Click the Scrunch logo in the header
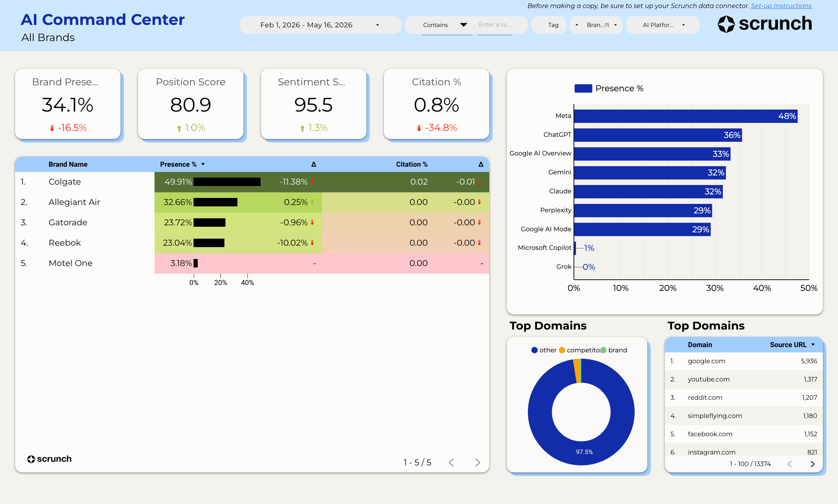This screenshot has height=504, width=838. (765, 24)
